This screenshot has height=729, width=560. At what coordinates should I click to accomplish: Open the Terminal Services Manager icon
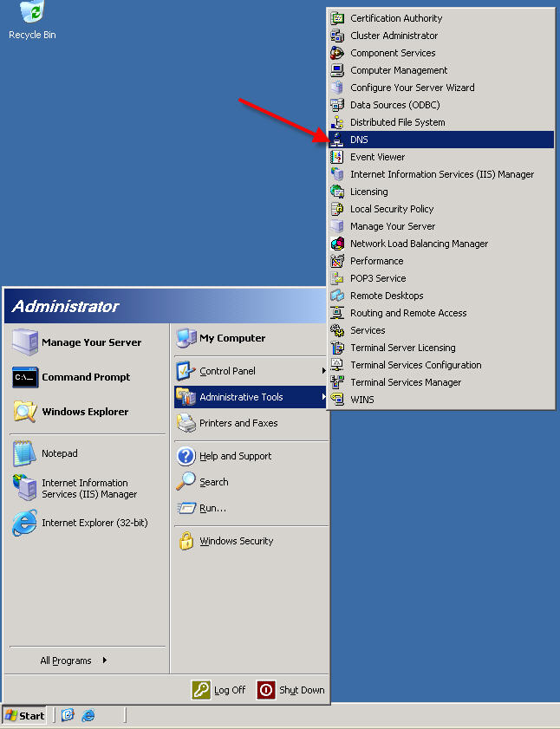pos(337,382)
